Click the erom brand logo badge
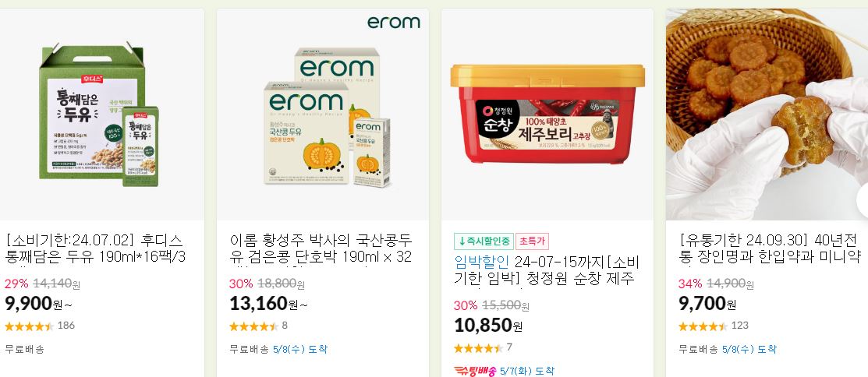The image size is (868, 377). [394, 22]
